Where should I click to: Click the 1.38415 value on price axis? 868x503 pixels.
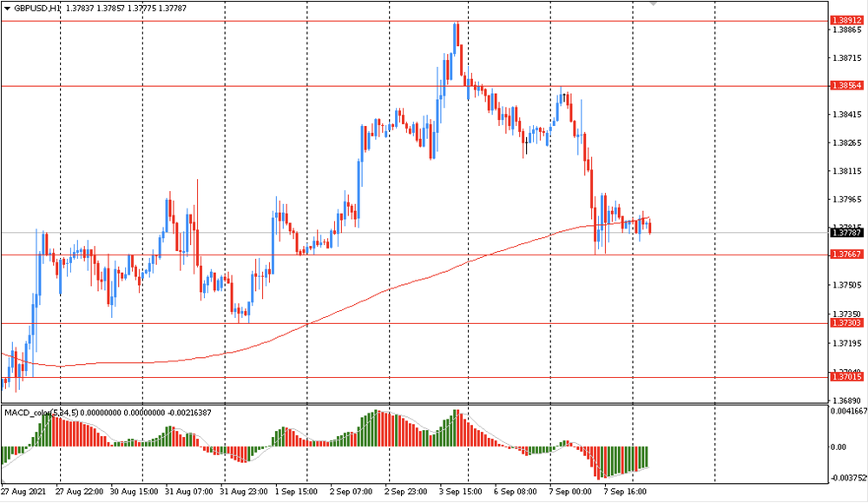[847, 115]
